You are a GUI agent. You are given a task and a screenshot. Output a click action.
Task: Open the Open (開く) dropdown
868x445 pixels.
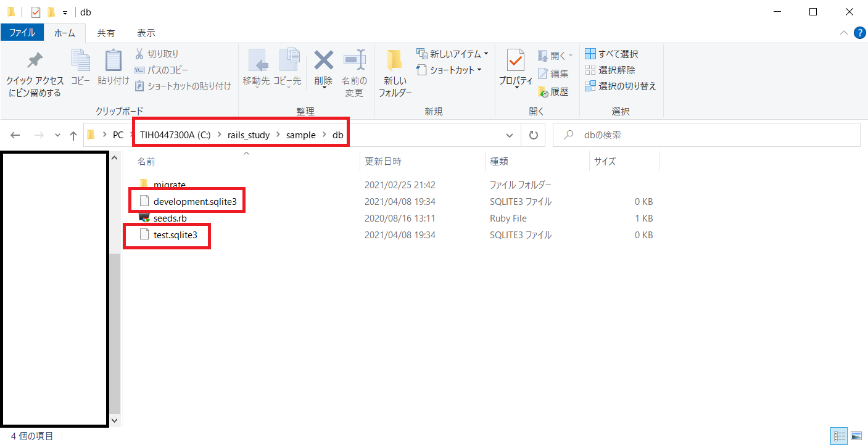click(x=555, y=56)
